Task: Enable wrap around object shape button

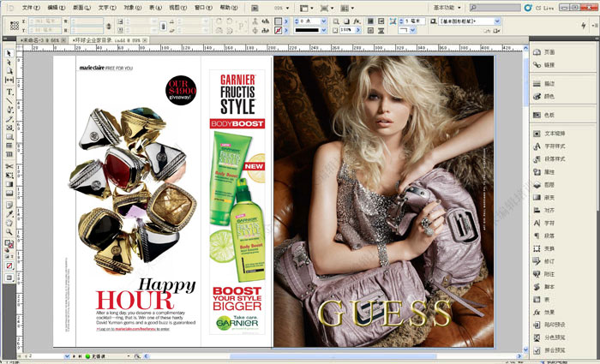Action: [370, 30]
